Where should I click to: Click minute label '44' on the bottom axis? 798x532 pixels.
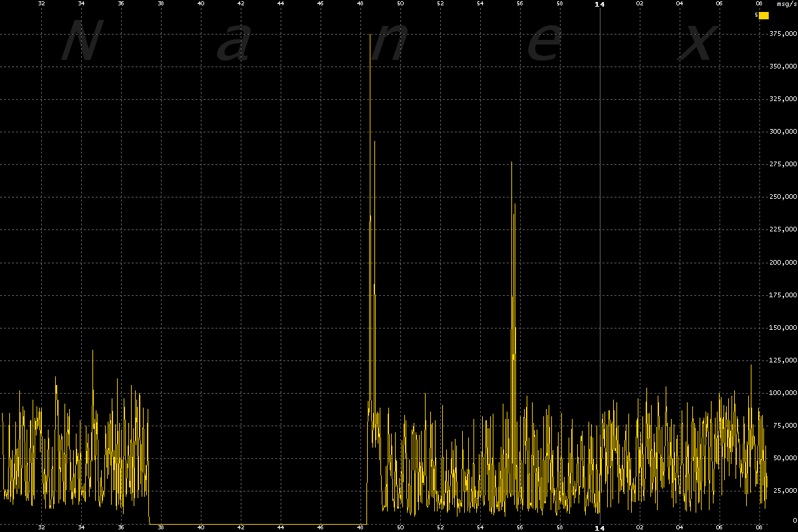[281, 528]
